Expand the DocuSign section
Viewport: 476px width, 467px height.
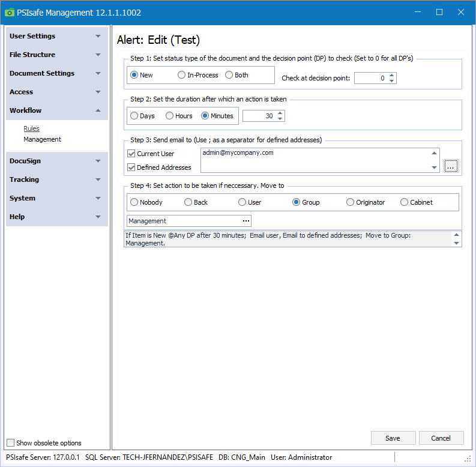tap(57, 161)
